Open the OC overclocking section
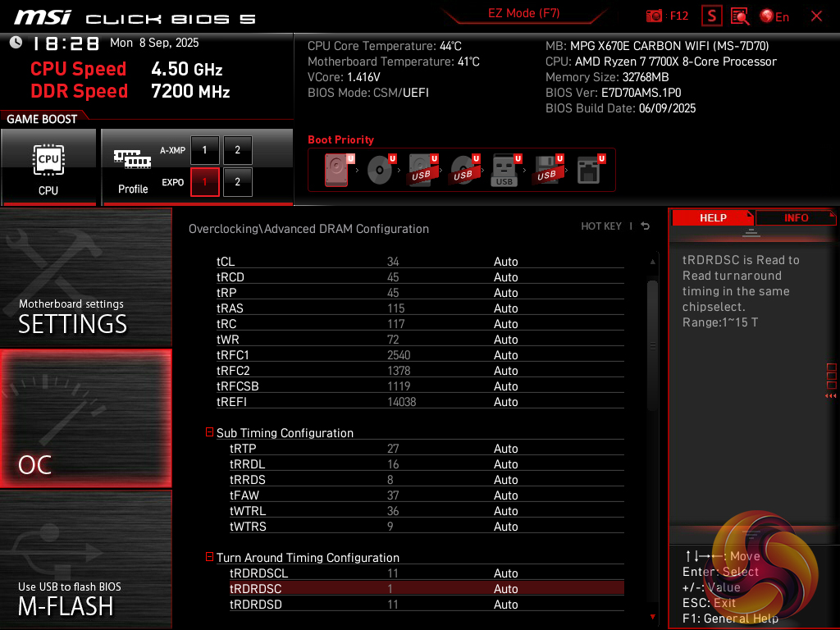The image size is (840, 630). tap(85, 419)
